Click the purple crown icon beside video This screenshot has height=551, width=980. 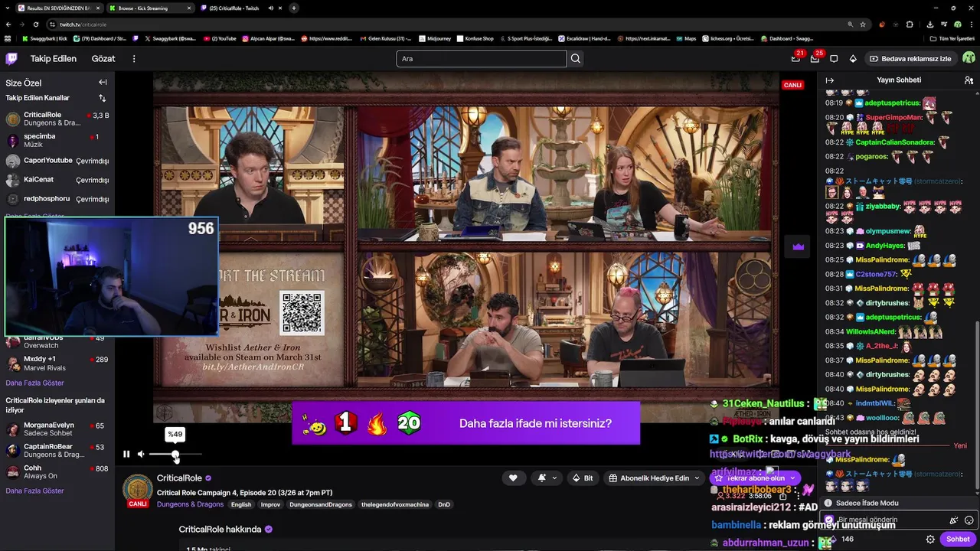pyautogui.click(x=799, y=246)
